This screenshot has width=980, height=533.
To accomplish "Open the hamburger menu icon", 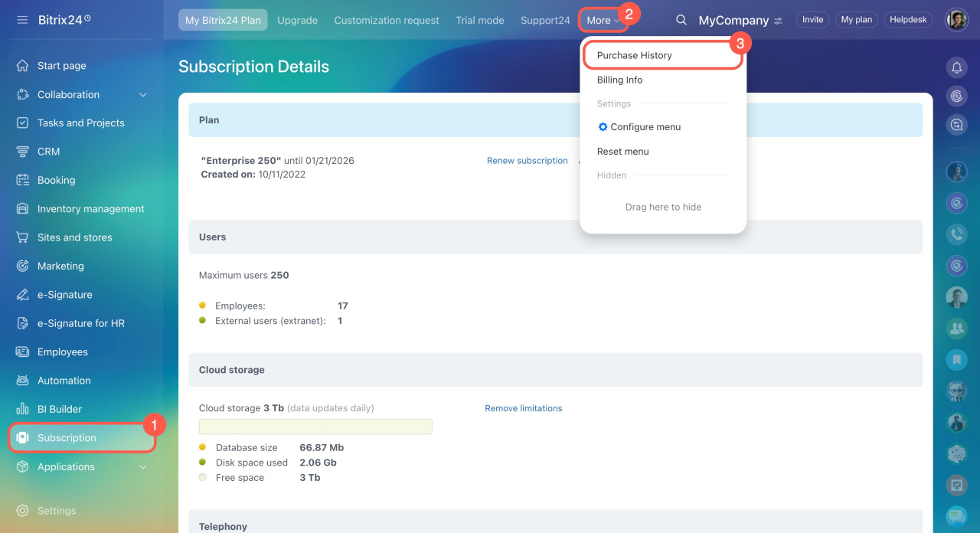I will click(22, 20).
